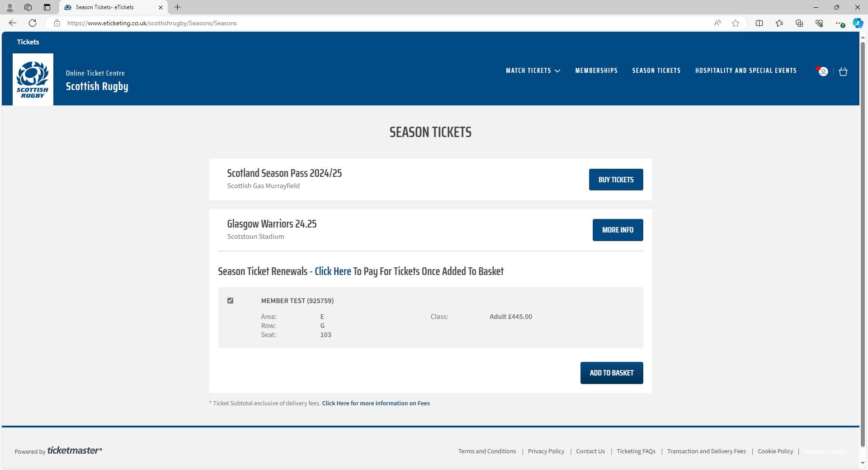The width and height of the screenshot is (868, 470).
Task: Restore down the browser window
Action: tap(837, 7)
